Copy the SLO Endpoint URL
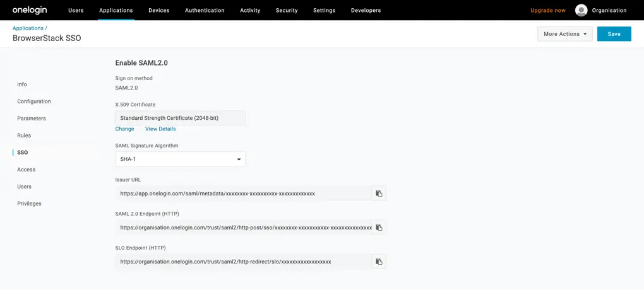The height and width of the screenshot is (290, 644). point(379,262)
